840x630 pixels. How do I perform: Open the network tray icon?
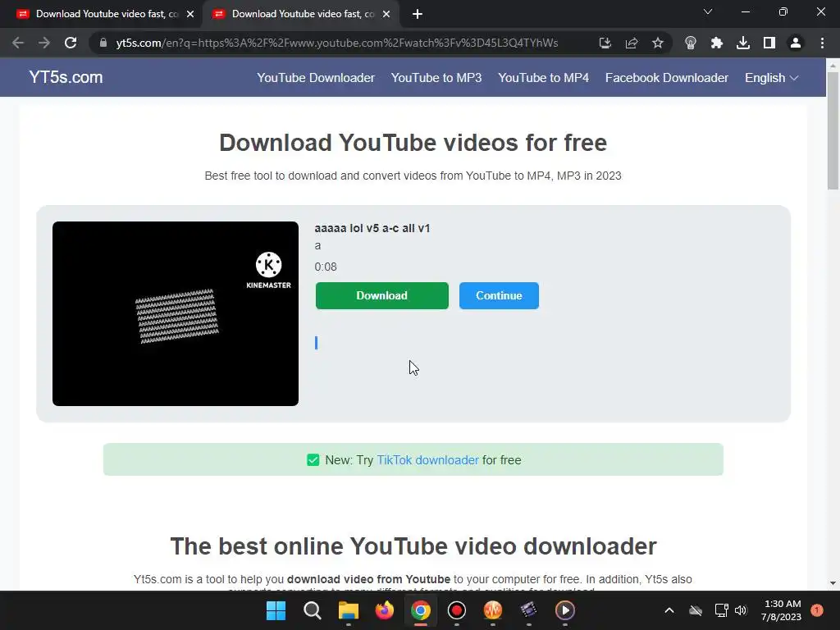click(x=721, y=610)
